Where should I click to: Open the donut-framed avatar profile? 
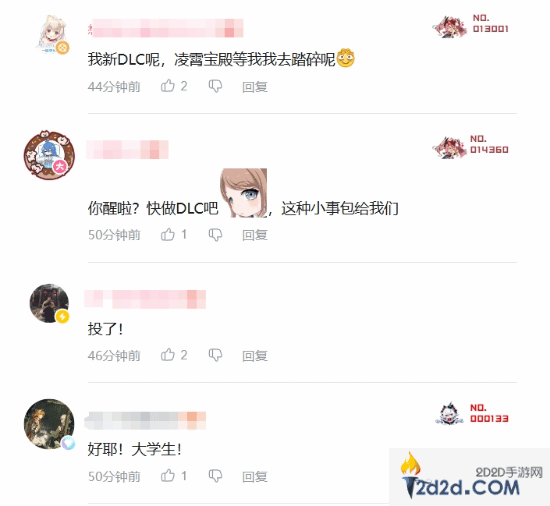49,155
